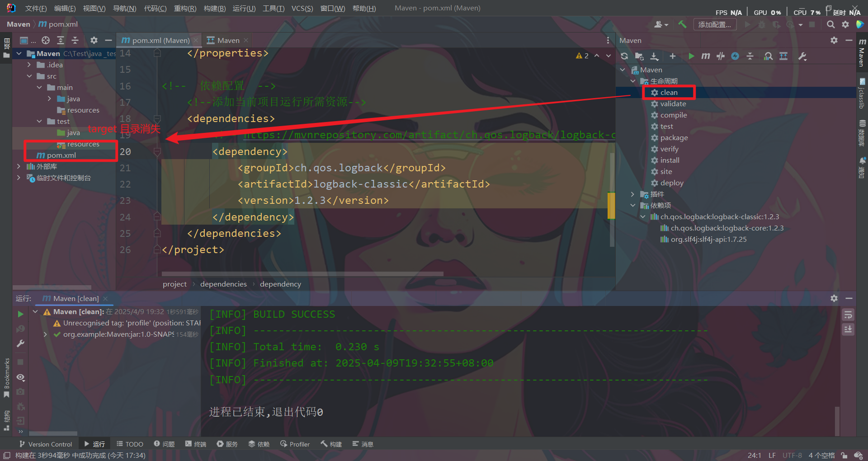The width and height of the screenshot is (868, 461).
Task: Select the install lifecycle goal
Action: click(670, 160)
